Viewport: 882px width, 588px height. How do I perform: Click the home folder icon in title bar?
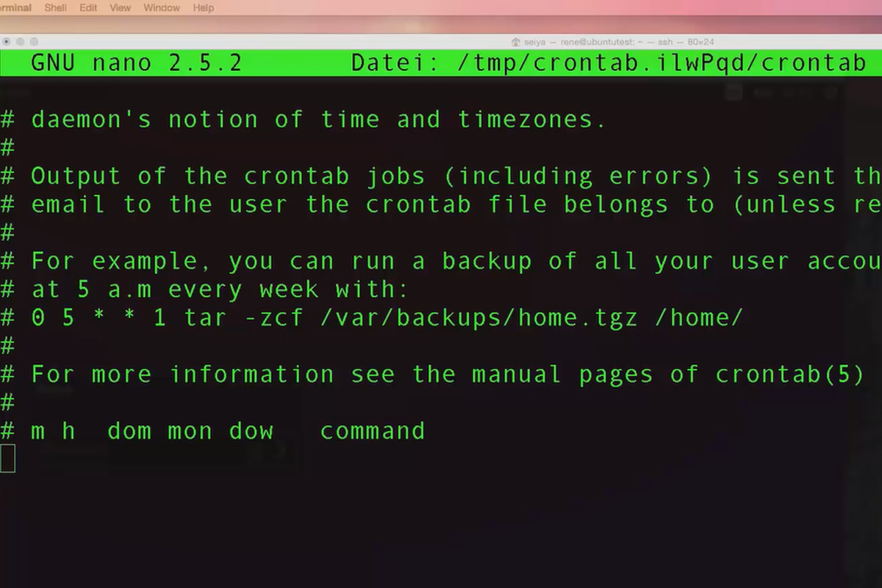[515, 42]
